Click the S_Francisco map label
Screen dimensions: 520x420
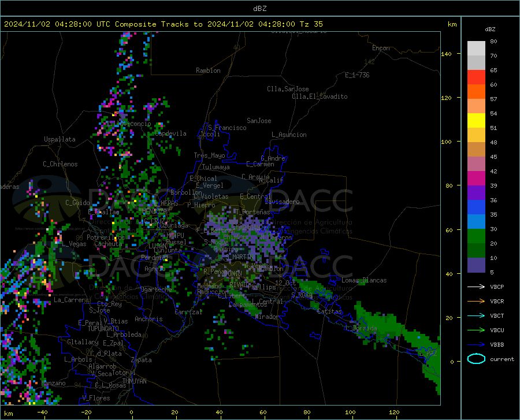pyautogui.click(x=228, y=128)
